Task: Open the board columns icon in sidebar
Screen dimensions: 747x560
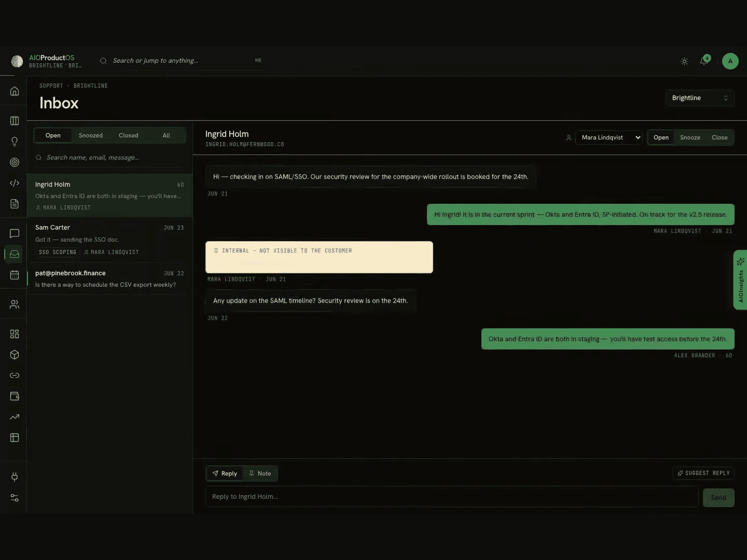Action: click(x=15, y=121)
